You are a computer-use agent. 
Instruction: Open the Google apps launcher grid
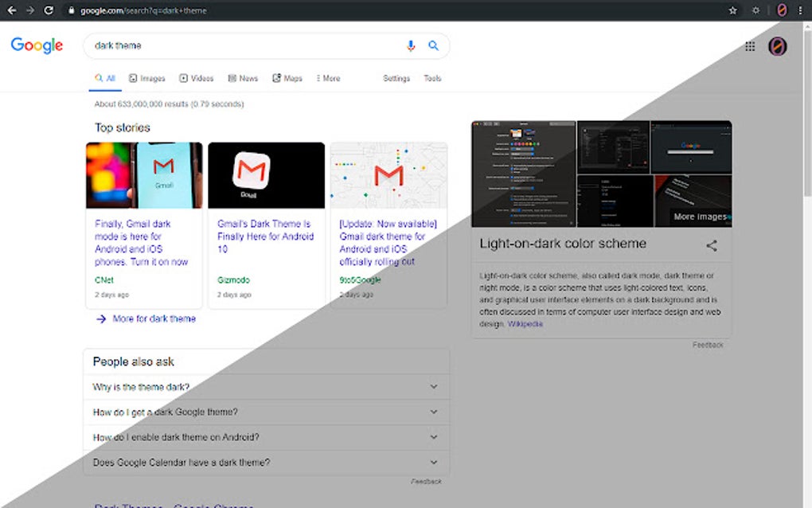(x=749, y=46)
